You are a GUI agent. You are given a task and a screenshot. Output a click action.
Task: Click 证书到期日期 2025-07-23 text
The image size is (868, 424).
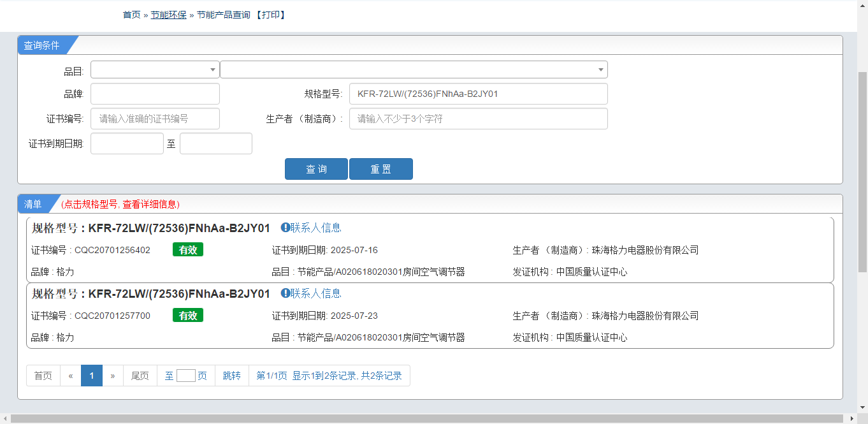(325, 316)
